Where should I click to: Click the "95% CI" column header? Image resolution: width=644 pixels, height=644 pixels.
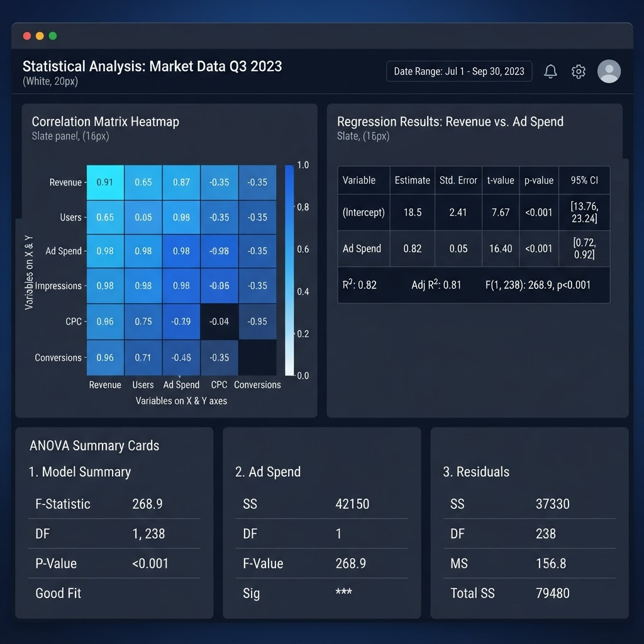(x=584, y=180)
